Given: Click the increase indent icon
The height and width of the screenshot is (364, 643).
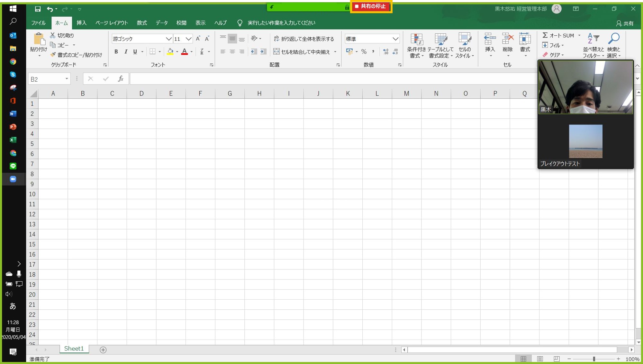Looking at the screenshot, I should coord(263,51).
